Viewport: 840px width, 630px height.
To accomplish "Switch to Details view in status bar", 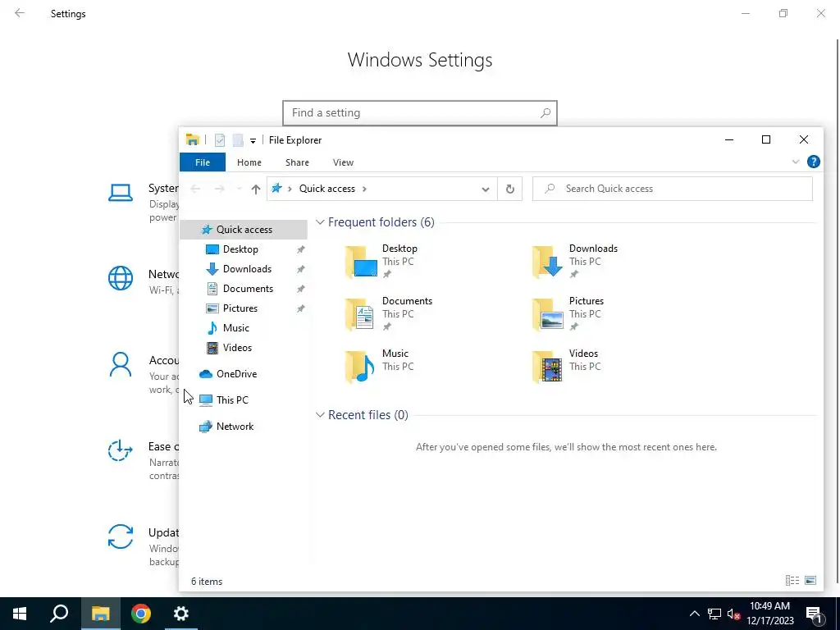I will tap(792, 581).
